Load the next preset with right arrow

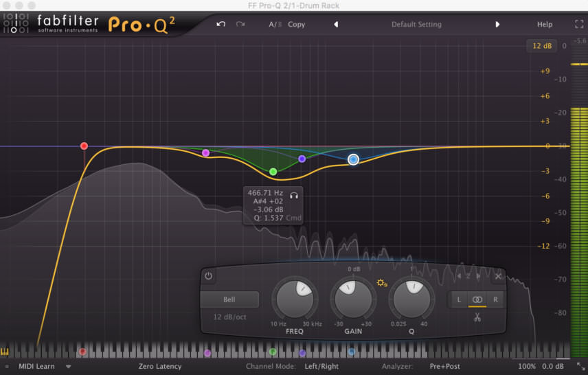coord(497,24)
